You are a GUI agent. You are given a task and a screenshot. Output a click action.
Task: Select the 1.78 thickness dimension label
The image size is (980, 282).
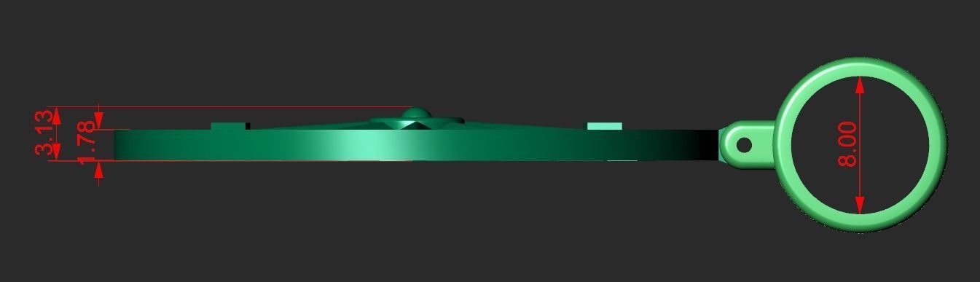[87, 144]
